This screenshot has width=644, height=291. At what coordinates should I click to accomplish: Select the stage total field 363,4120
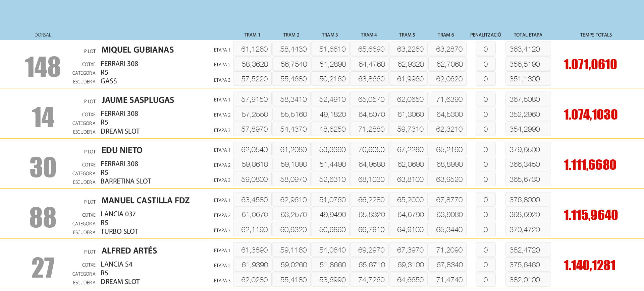[x=528, y=49]
